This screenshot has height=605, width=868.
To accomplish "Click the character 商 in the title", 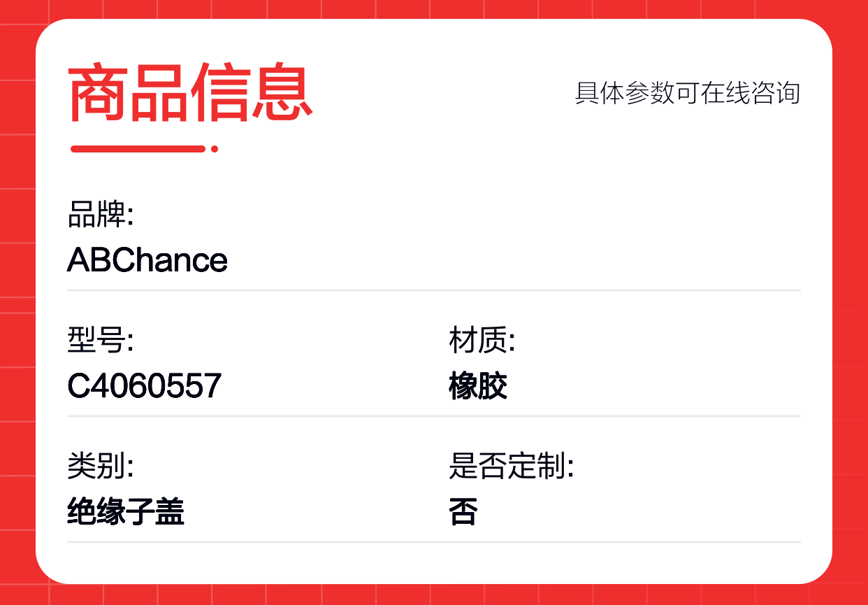I will point(98,93).
